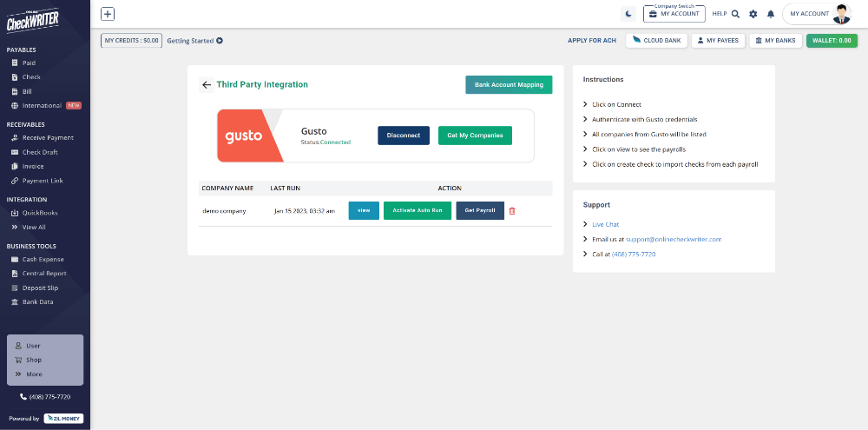868x430 pixels.
Task: Toggle dark mode with the moon icon
Action: click(x=628, y=14)
